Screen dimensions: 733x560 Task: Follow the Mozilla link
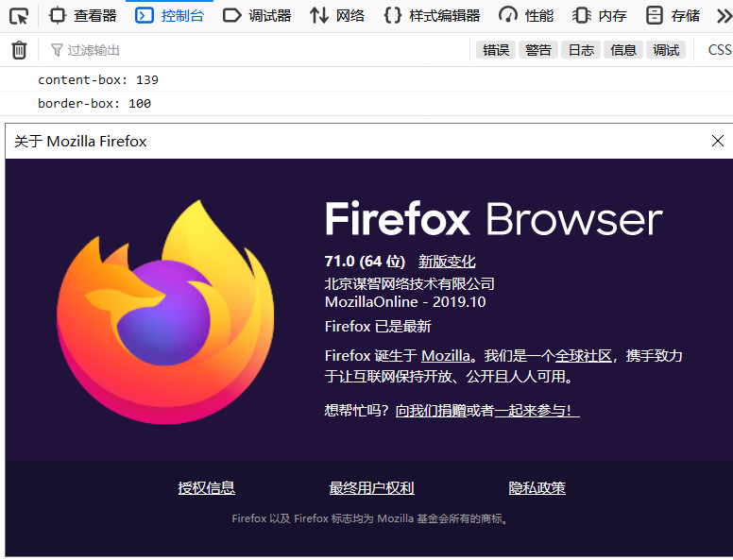(x=446, y=356)
